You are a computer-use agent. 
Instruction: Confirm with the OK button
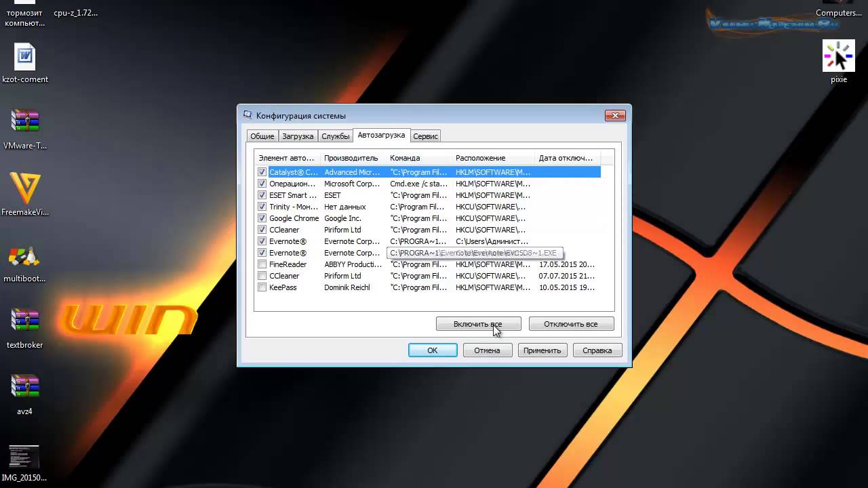click(433, 350)
